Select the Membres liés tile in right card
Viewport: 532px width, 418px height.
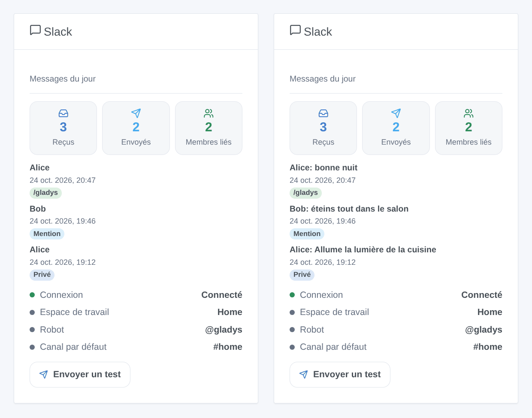point(469,128)
